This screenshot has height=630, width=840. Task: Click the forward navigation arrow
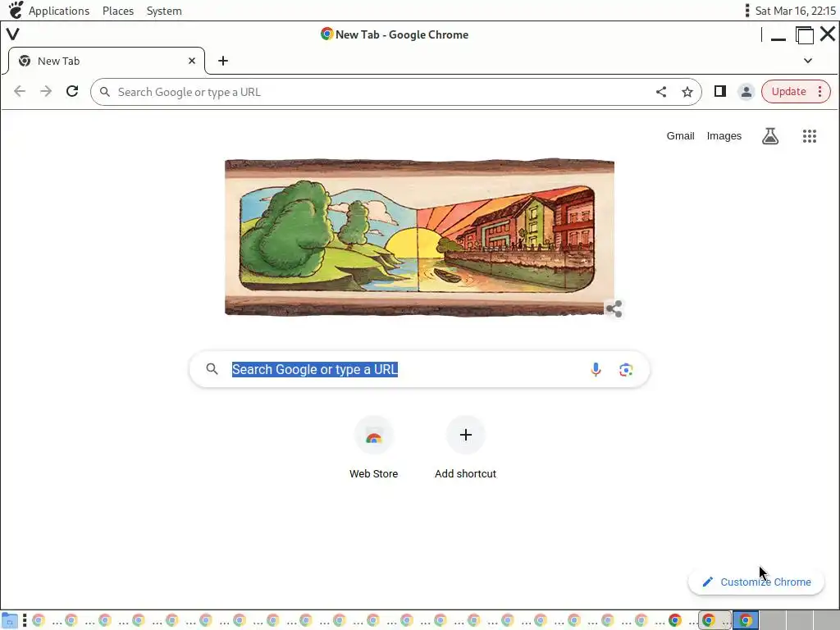[46, 92]
